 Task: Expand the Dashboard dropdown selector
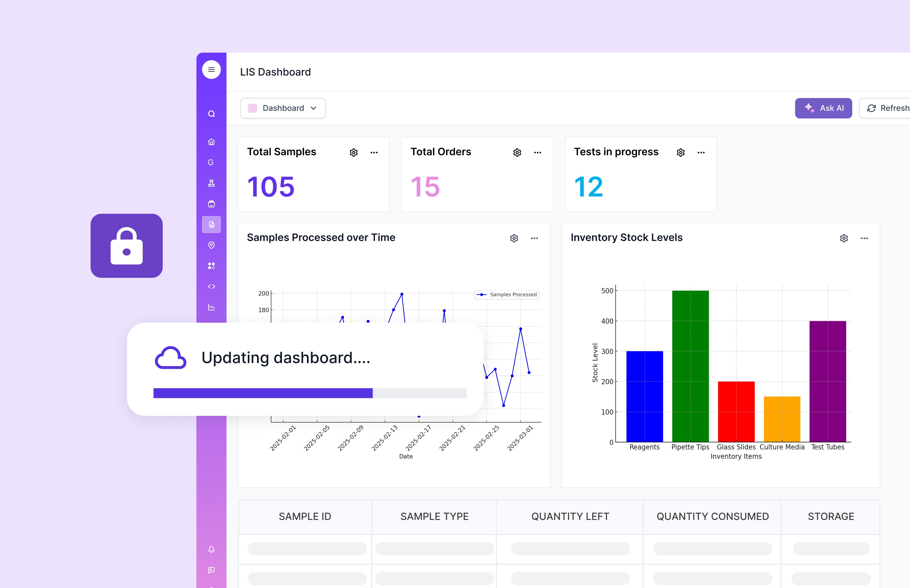[x=283, y=108]
